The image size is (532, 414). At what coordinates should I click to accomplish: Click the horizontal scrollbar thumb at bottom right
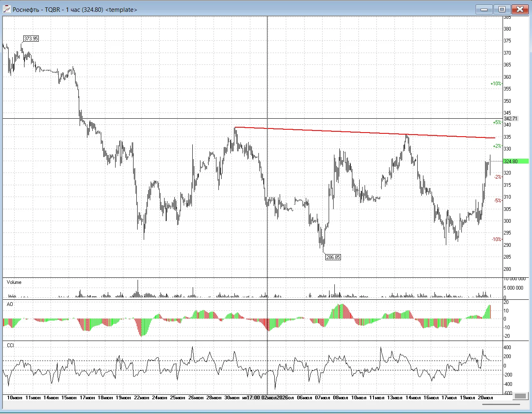pos(520,396)
